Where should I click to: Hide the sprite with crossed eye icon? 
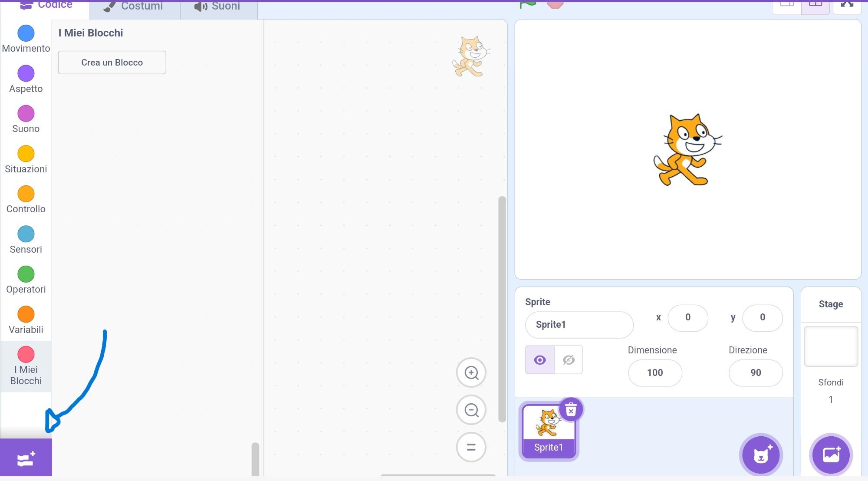coord(569,360)
